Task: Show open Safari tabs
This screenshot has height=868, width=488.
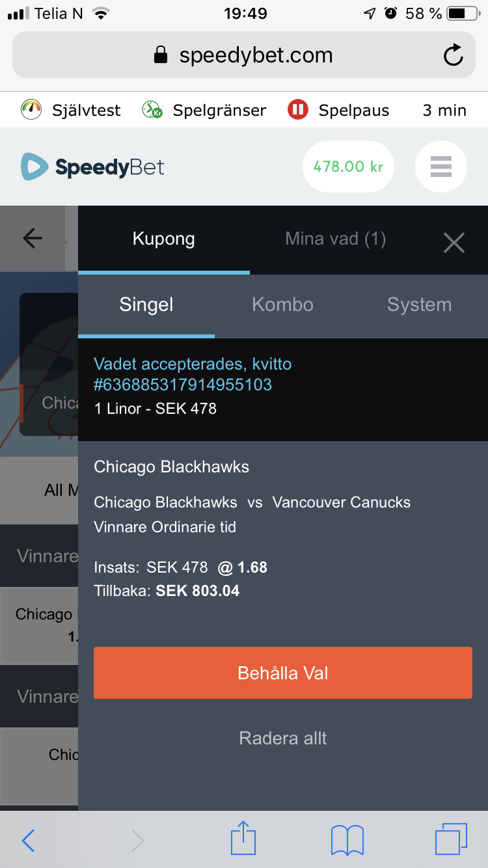Action: 451,839
